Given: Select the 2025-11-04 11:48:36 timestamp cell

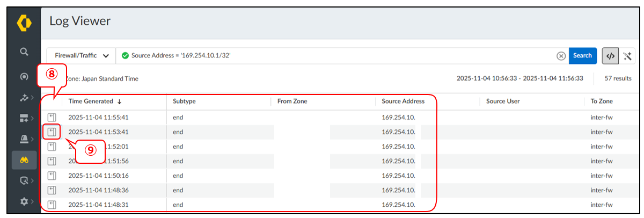Looking at the screenshot, I should 98,190.
